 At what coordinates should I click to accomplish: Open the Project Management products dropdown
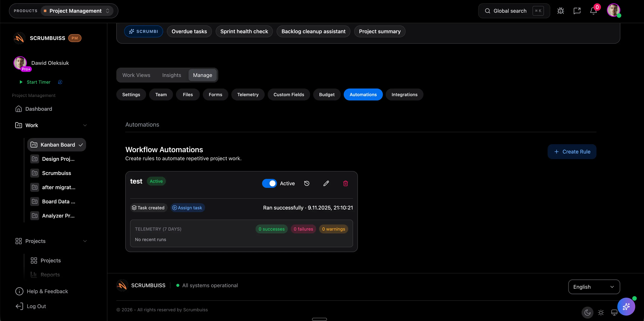pyautogui.click(x=77, y=11)
